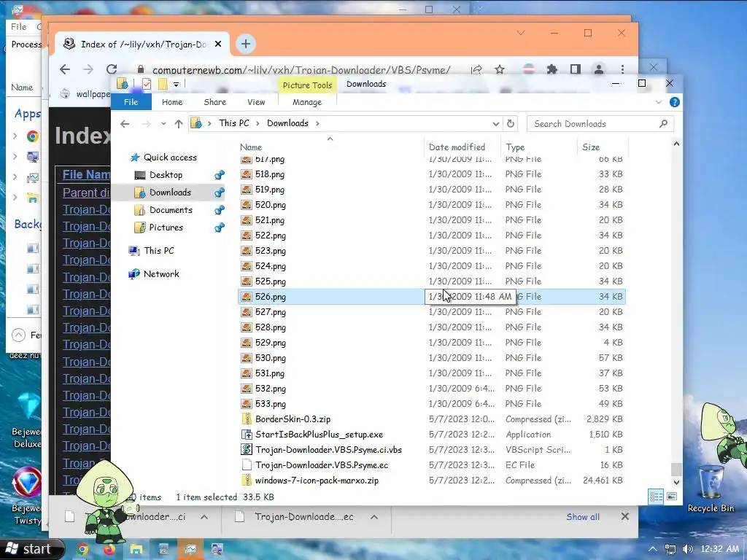
Task: Open the File ribbon tab
Action: coord(131,102)
